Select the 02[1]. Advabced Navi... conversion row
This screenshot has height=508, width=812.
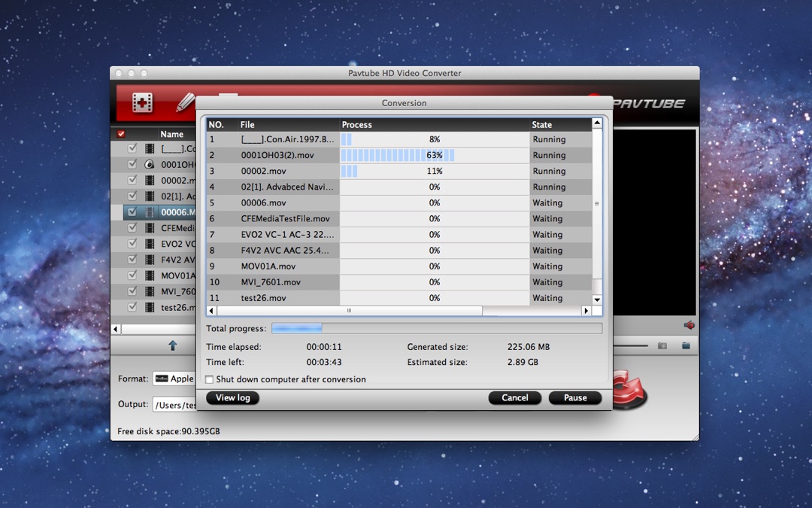(398, 187)
